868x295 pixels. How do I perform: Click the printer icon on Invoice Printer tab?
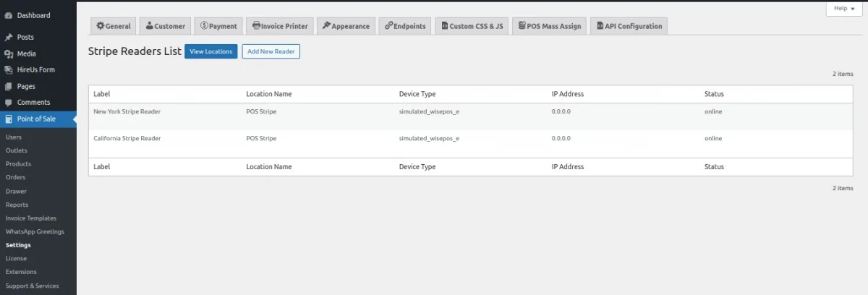pyautogui.click(x=256, y=26)
